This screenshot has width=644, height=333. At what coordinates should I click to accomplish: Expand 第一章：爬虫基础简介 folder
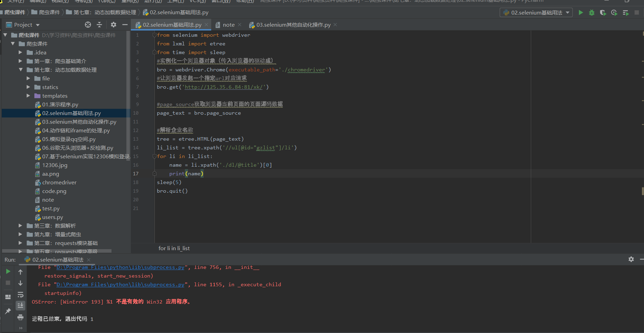coord(20,61)
